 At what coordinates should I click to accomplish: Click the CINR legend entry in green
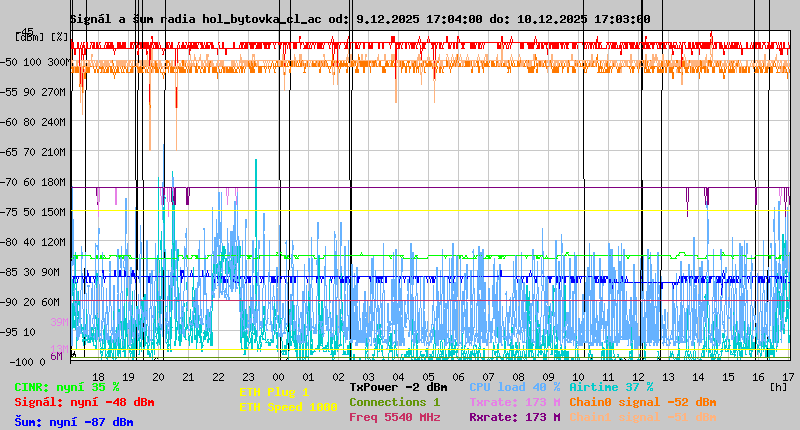tap(67, 387)
